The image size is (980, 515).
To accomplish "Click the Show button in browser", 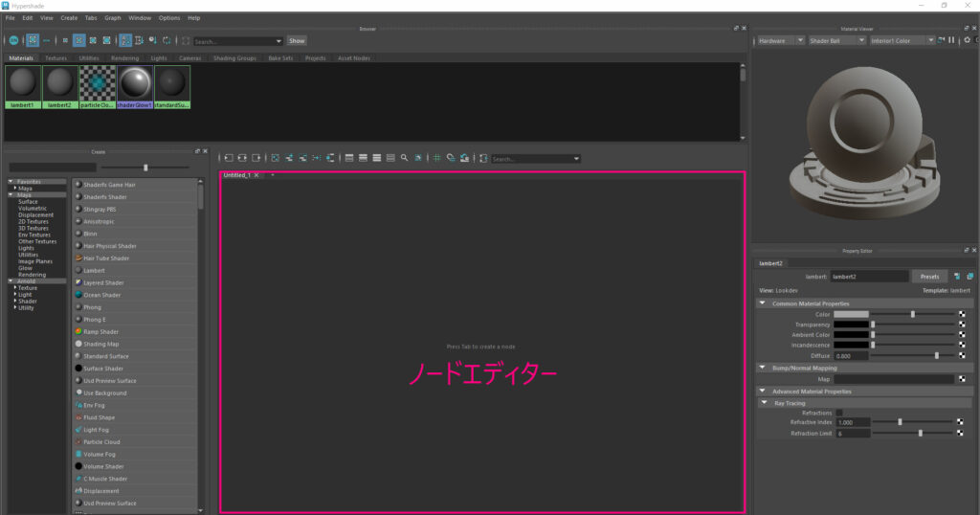I will coord(297,40).
